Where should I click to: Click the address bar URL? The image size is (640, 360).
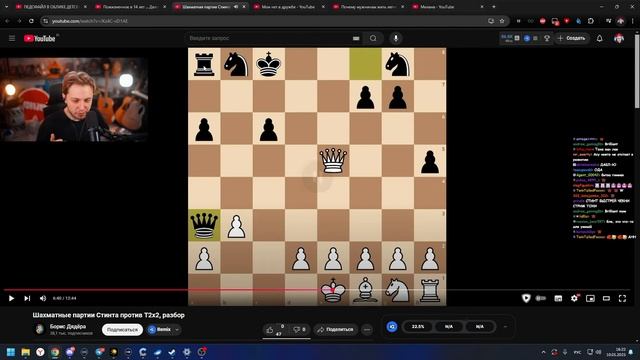pos(90,21)
